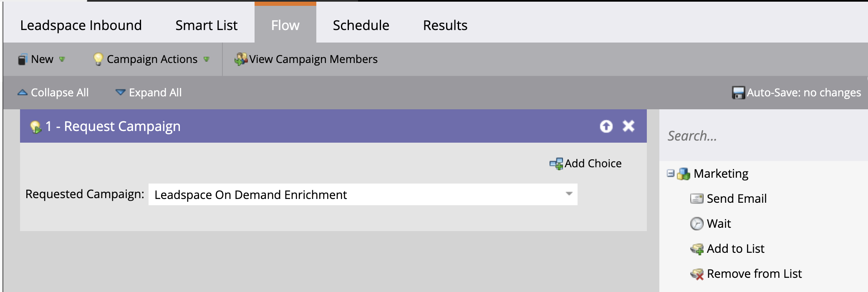
Task: Switch to the Smart List tab
Action: coord(206,25)
